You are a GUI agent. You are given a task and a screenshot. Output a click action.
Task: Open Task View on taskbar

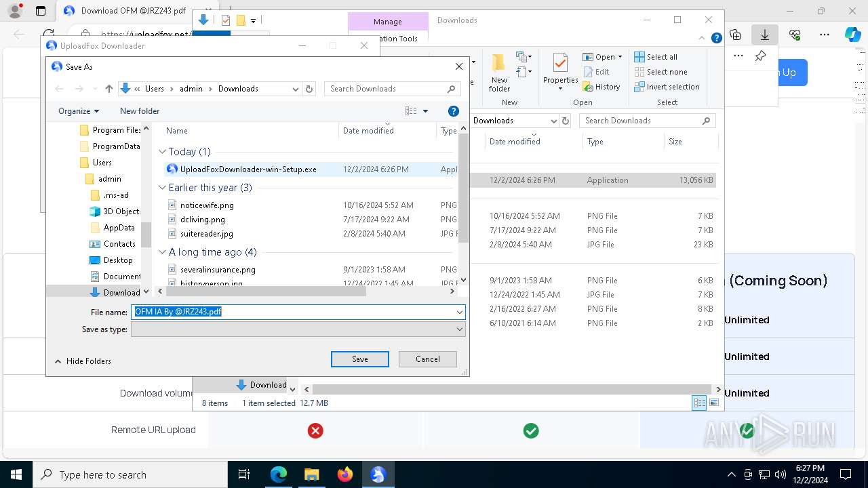click(244, 474)
